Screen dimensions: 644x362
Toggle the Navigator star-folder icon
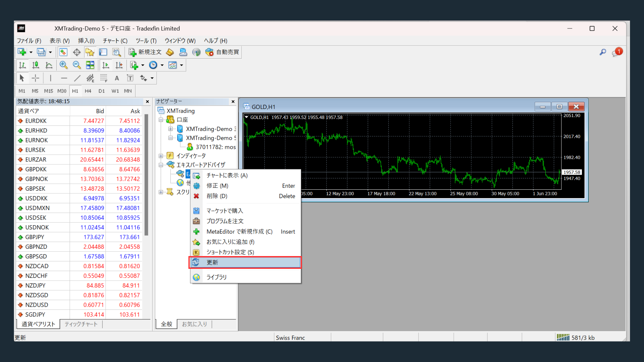[x=90, y=52]
